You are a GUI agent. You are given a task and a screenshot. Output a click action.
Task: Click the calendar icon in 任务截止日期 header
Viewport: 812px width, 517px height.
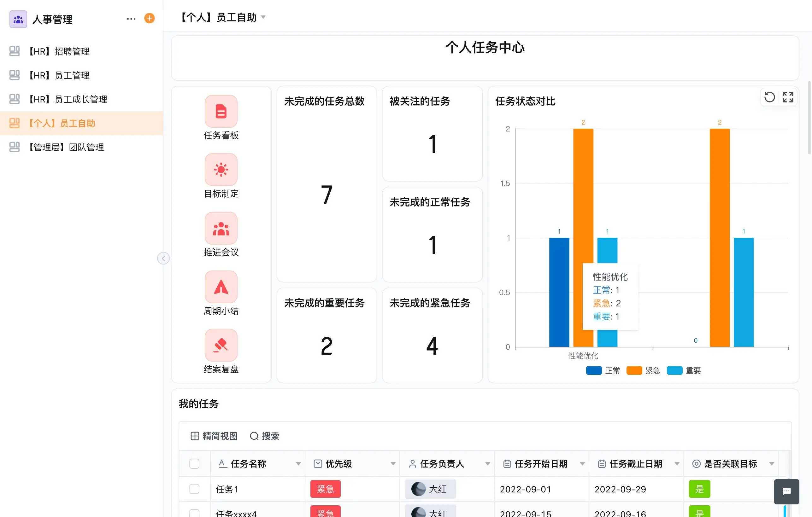[601, 464]
